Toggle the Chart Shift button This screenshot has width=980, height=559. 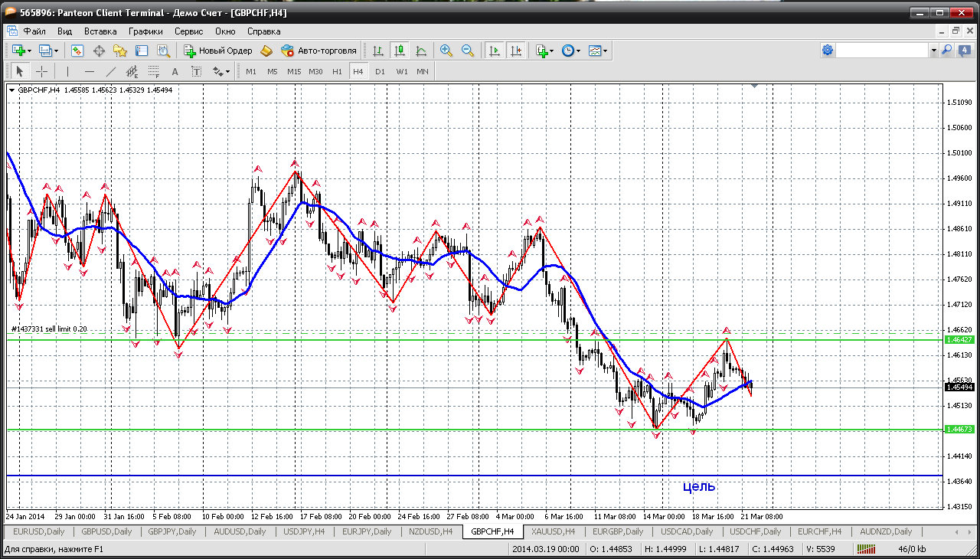coord(516,51)
